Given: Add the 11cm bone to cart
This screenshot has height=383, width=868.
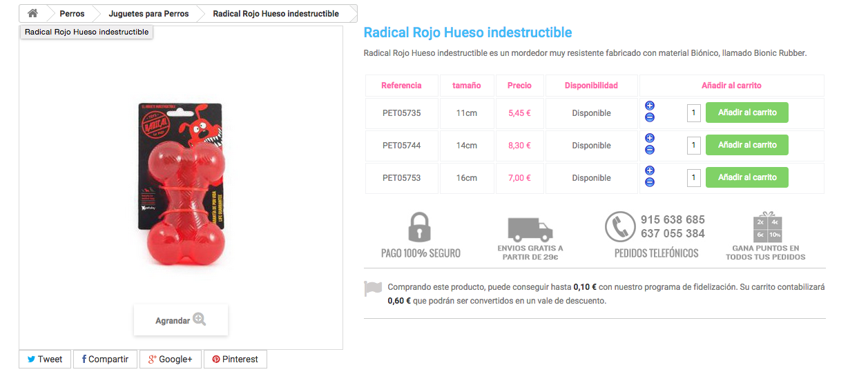Looking at the screenshot, I should point(746,112).
